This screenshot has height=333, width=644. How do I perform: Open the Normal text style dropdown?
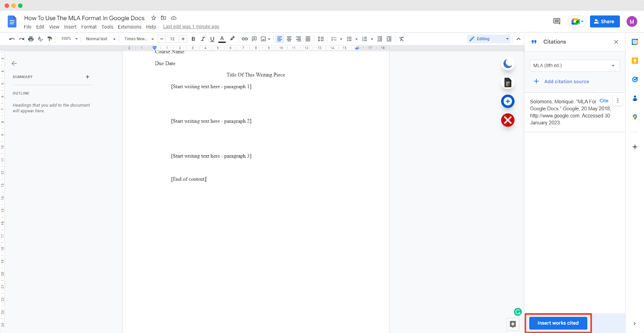click(x=101, y=39)
